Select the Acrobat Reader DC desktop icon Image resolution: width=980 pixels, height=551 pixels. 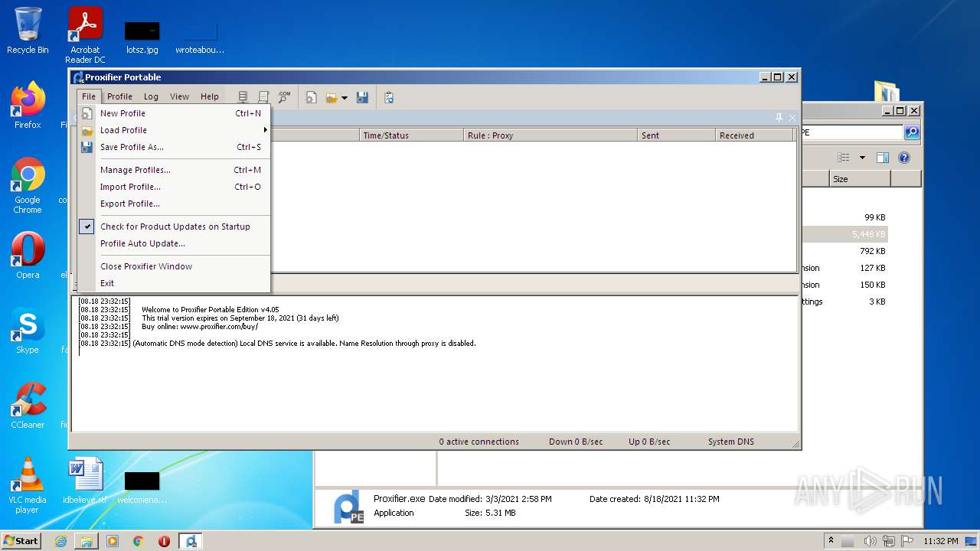pos(85,35)
